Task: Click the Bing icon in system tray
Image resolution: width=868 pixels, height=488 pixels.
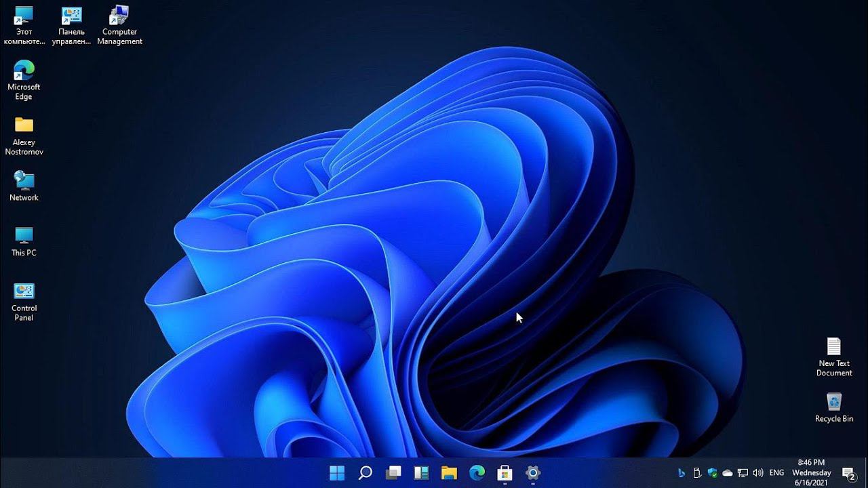Action: pyautogui.click(x=682, y=472)
